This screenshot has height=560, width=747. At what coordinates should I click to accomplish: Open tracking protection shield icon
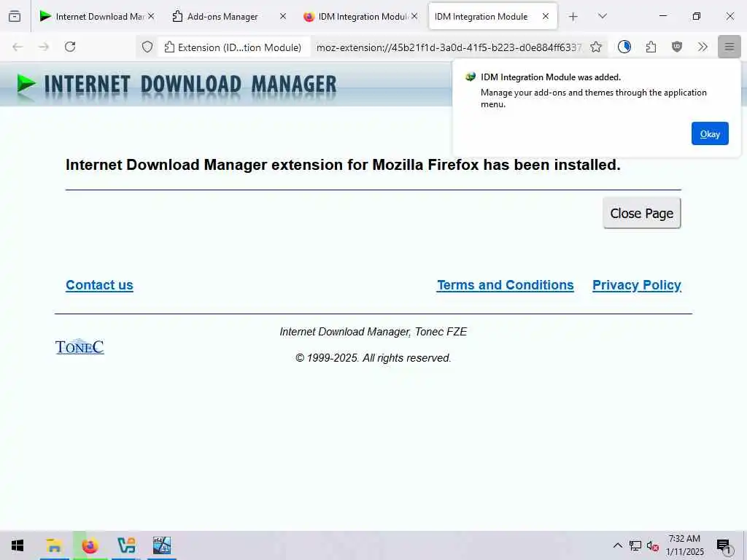pyautogui.click(x=147, y=47)
